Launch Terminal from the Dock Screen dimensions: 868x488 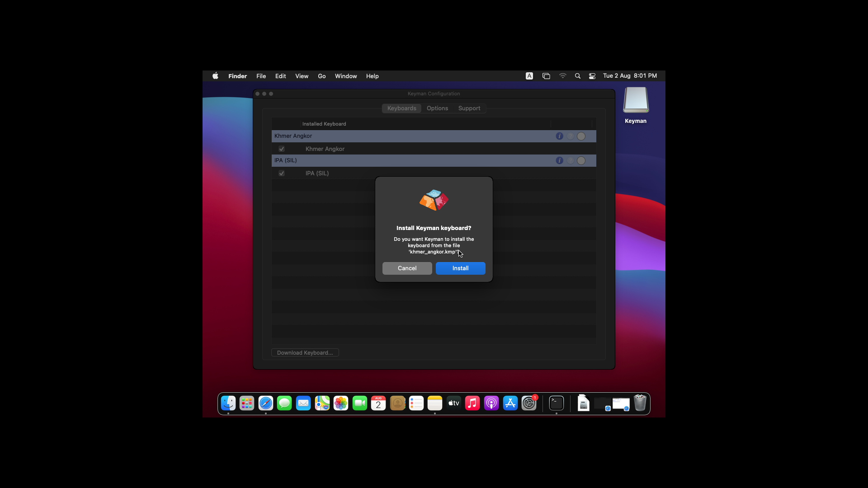pos(556,403)
